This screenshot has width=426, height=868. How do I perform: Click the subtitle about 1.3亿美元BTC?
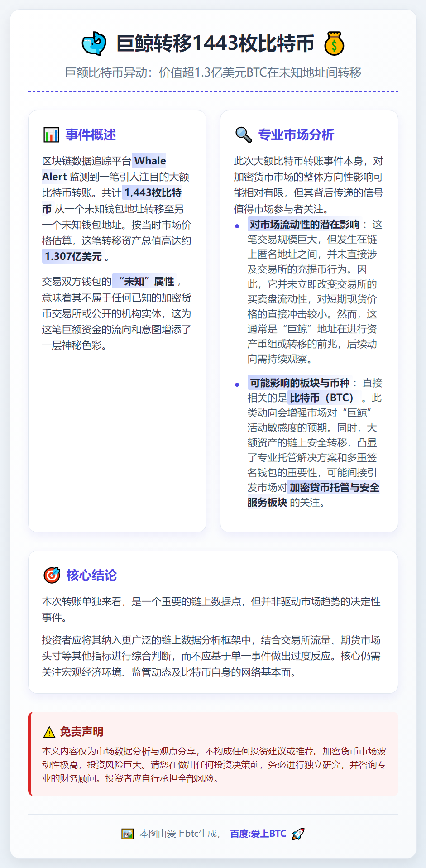(x=213, y=72)
